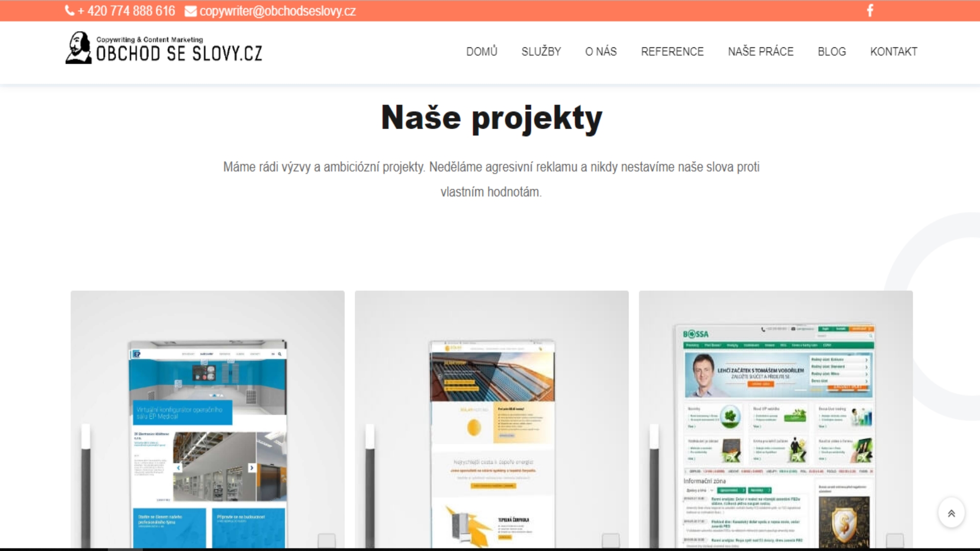
Task: Select REFERENCE in the navigation
Action: [x=672, y=52]
